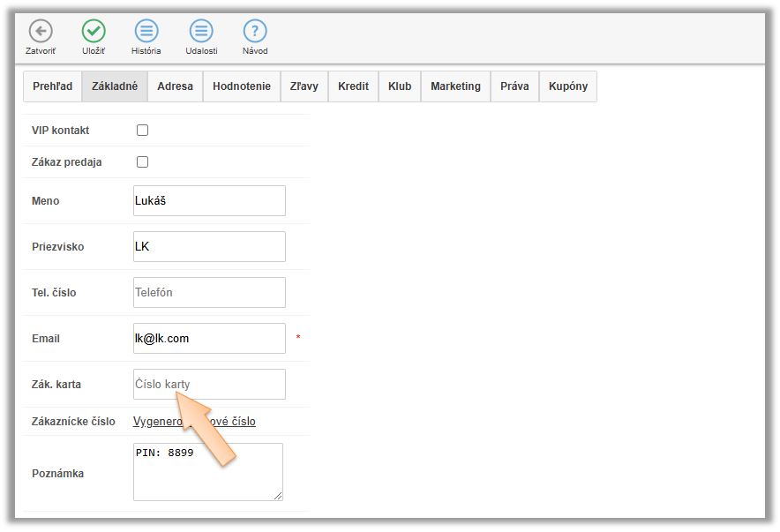This screenshot has width=780, height=532.
Task: Open the Kupóny tab
Action: [x=567, y=86]
